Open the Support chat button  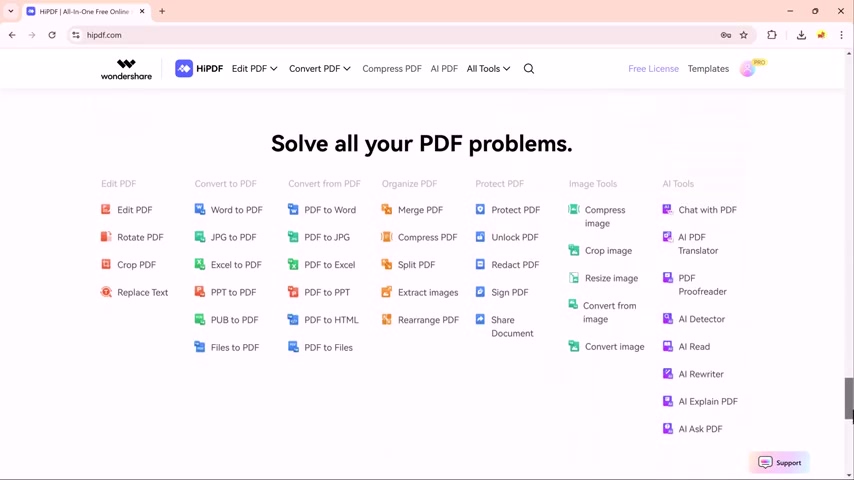tap(779, 463)
